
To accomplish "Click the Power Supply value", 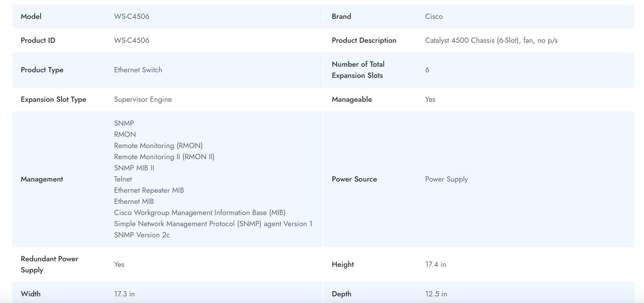I will click(446, 179).
